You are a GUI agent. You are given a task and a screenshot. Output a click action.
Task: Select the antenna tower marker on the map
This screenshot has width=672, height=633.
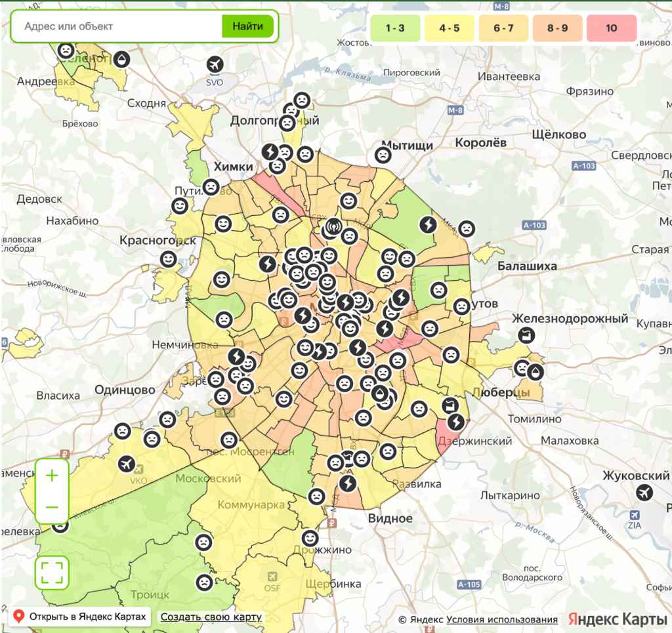333,227
